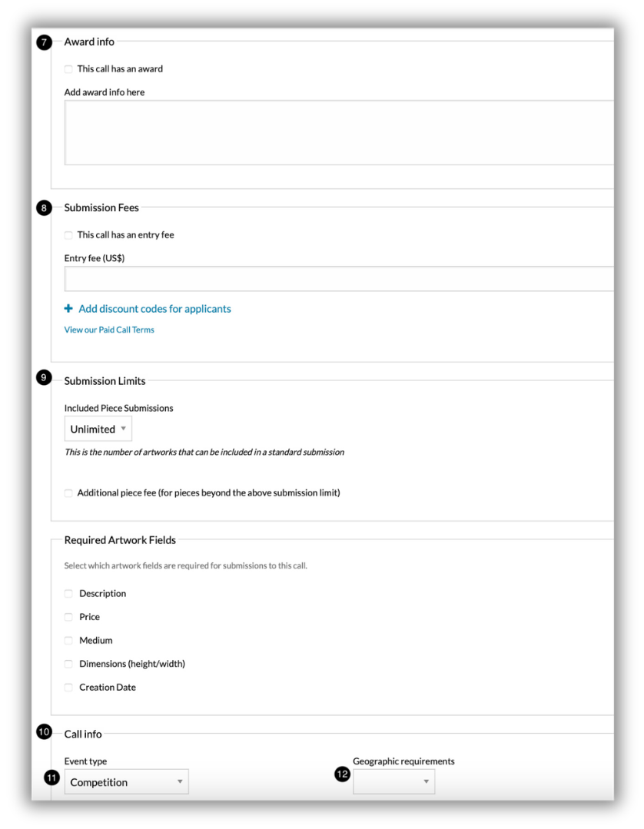Click the number 9 badge at Submission Limits
Viewport: 644px width, 829px height.
tap(44, 377)
